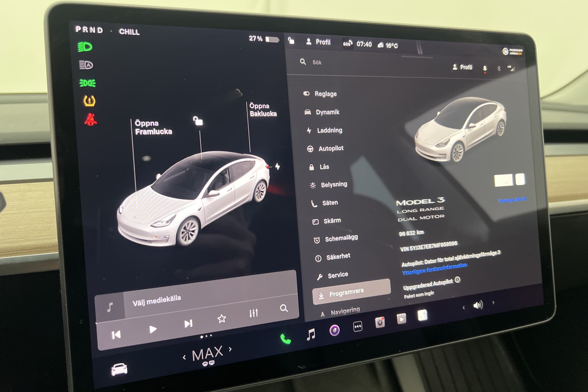This screenshot has height=392, width=588.
Task: Open the three-dots app launcher
Action: 358,326
